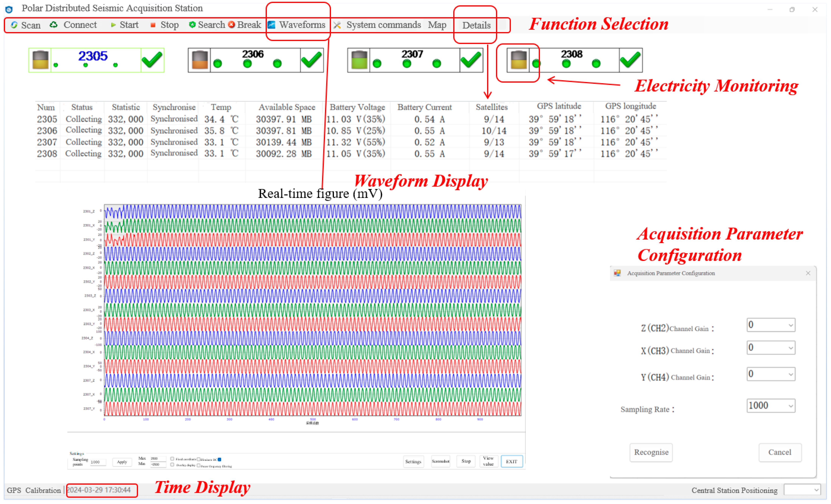Click the Scan refresh icon
The height and width of the screenshot is (504, 831).
[14, 25]
